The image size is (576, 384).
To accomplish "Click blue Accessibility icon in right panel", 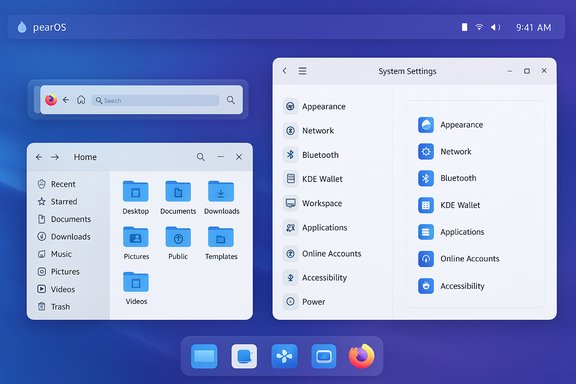I will tap(426, 286).
